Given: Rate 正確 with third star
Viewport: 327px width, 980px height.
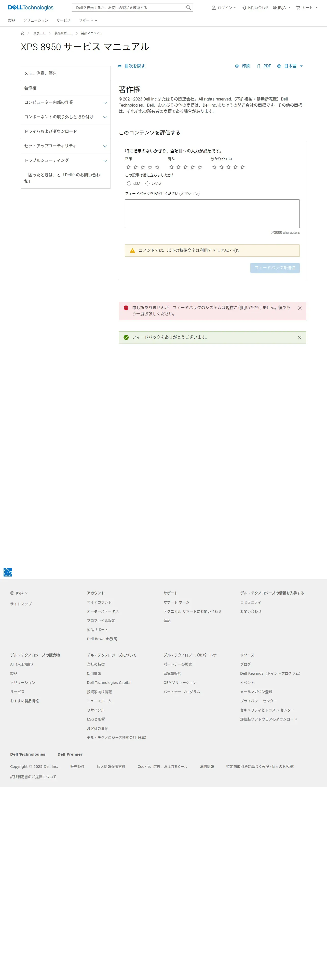Looking at the screenshot, I should [143, 167].
